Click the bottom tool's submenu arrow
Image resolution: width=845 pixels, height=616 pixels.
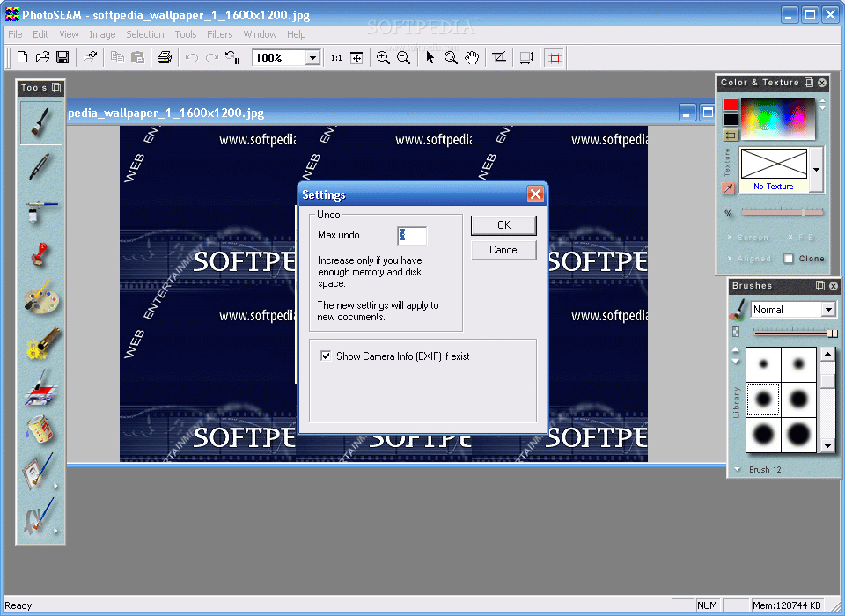coord(55,531)
